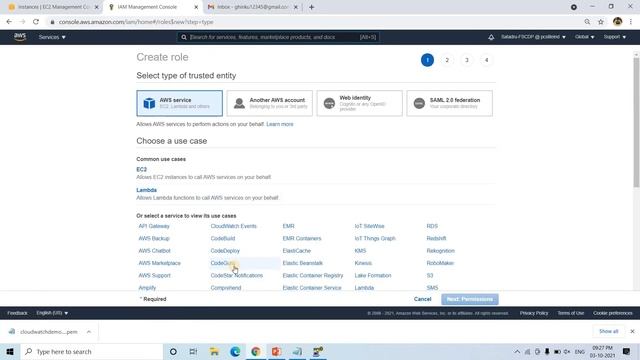Close the downloads bar
Viewport: 640px width, 360px height.
[x=632, y=331]
